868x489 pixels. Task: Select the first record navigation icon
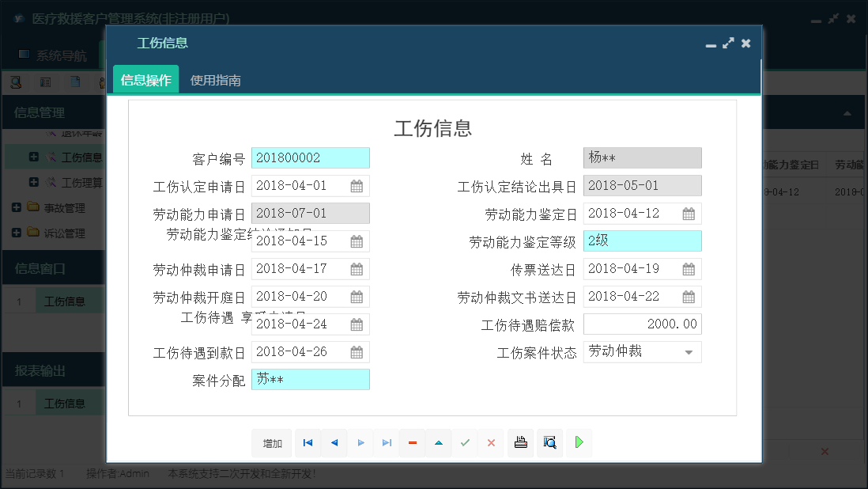click(308, 443)
